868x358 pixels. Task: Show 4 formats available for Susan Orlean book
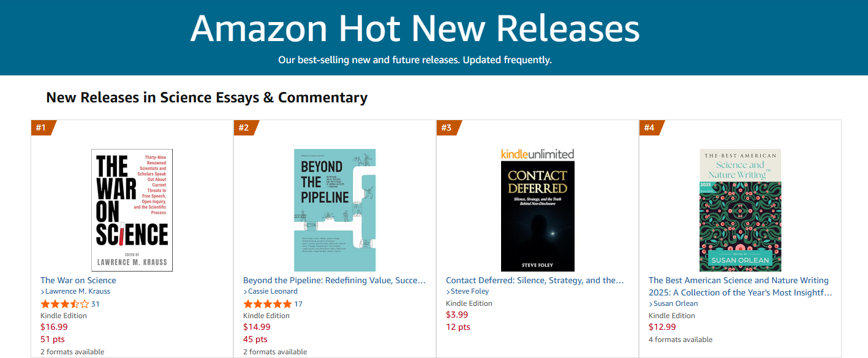[x=681, y=340]
